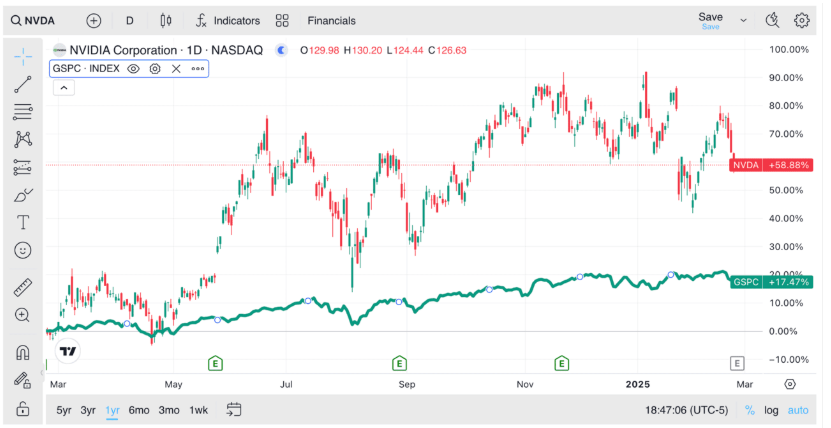Open the emoji sticker tool
The height and width of the screenshot is (428, 831).
(x=23, y=250)
